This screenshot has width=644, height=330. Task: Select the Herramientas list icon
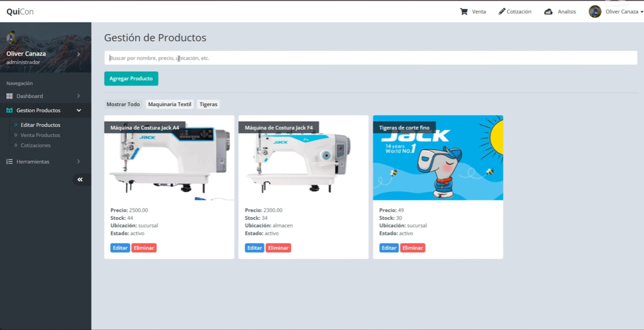[x=9, y=161]
